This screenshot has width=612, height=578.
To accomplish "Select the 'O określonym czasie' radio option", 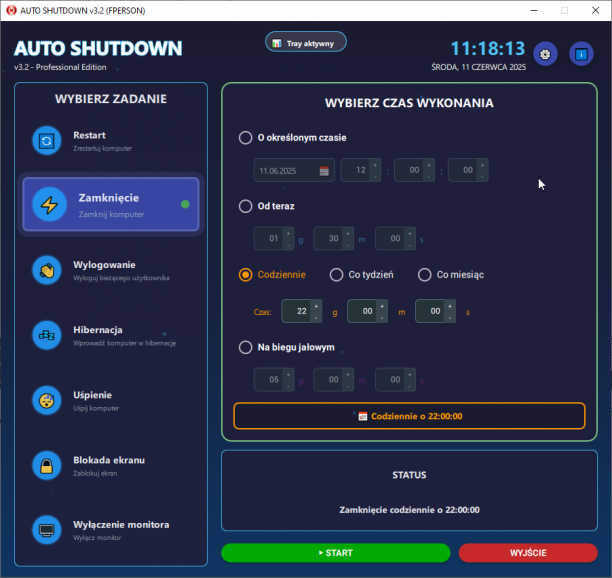I will [246, 138].
